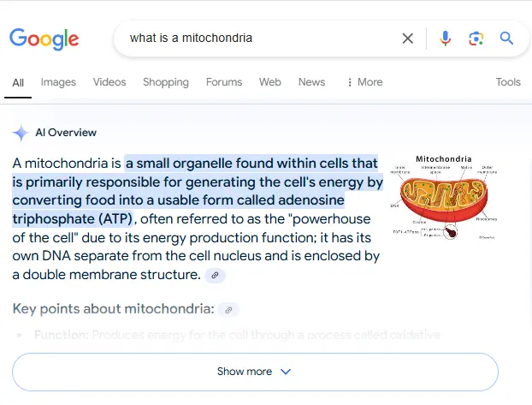This screenshot has width=532, height=405.
Task: Click the search box text field
Action: click(x=257, y=39)
